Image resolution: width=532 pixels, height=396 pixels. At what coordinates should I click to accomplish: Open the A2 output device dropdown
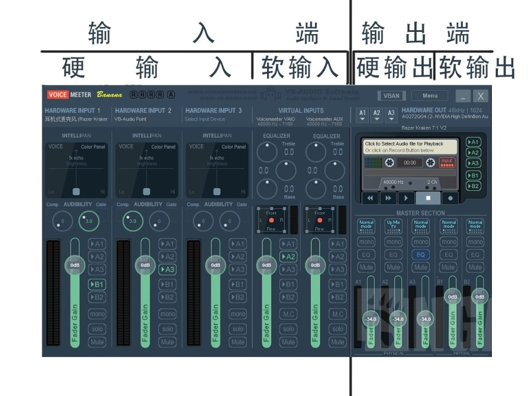point(377,113)
